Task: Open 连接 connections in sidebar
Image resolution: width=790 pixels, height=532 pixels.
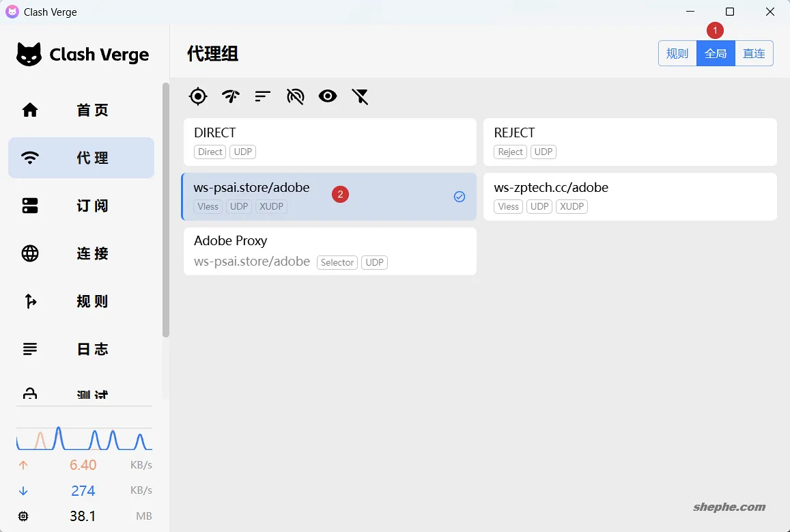Action: 81,253
